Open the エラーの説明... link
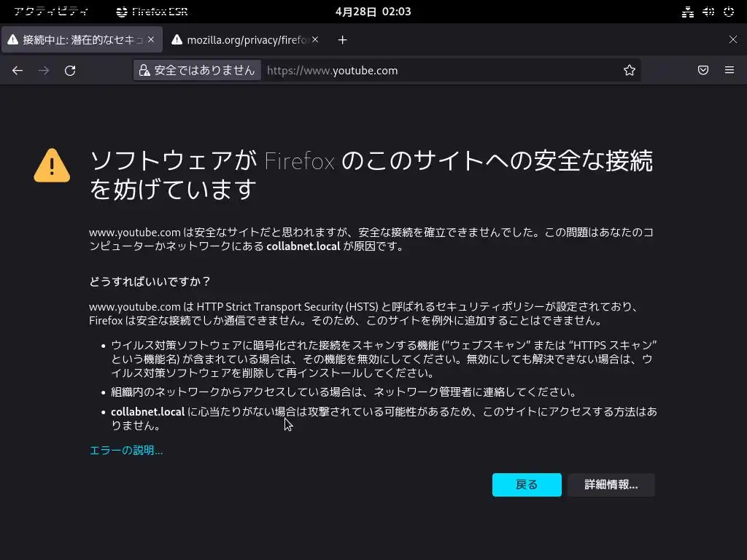 [126, 451]
